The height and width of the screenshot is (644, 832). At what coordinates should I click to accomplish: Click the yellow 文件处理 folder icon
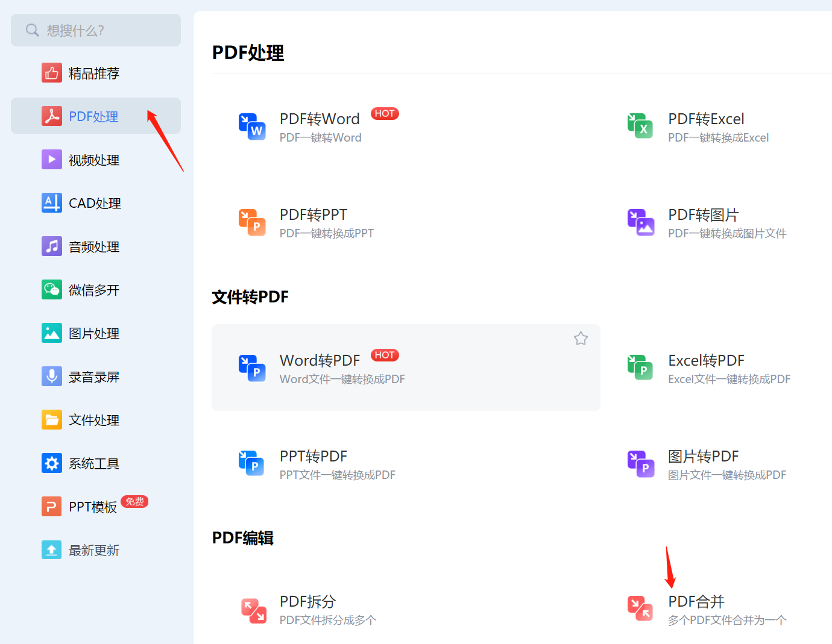52,420
